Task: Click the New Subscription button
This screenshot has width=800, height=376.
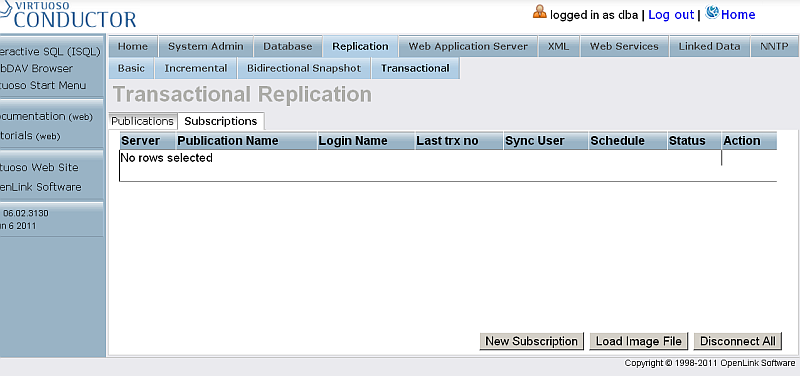Action: [531, 341]
